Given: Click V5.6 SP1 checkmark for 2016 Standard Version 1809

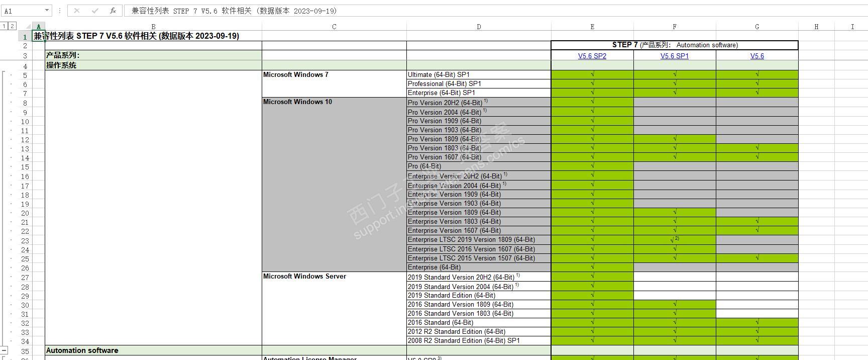Looking at the screenshot, I should [675, 305].
